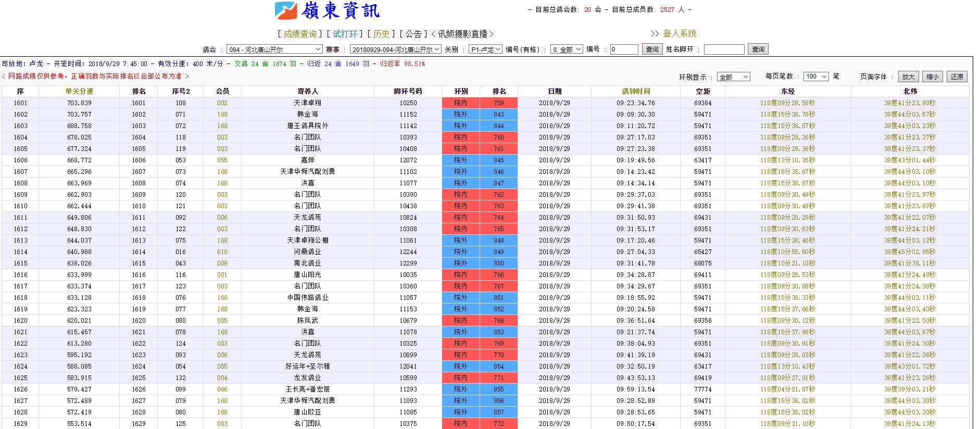Click the 北纬 column header
This screenshot has height=429, width=980.
(910, 91)
